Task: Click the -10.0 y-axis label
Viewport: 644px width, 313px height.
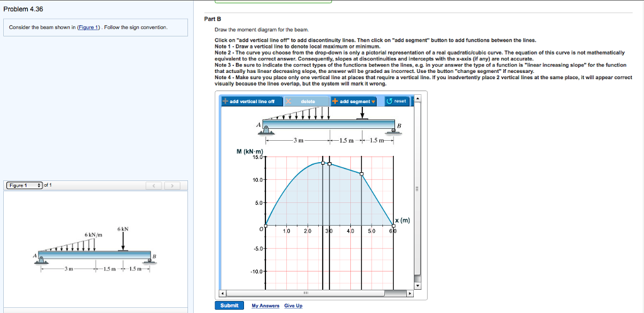Action: click(257, 271)
